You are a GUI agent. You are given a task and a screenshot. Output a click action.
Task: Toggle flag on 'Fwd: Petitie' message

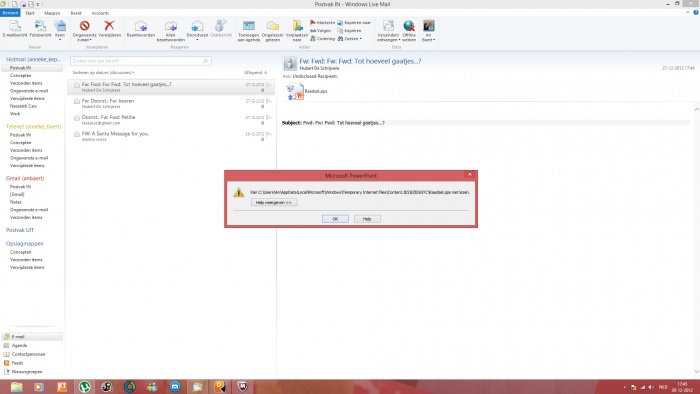pyautogui.click(x=269, y=117)
